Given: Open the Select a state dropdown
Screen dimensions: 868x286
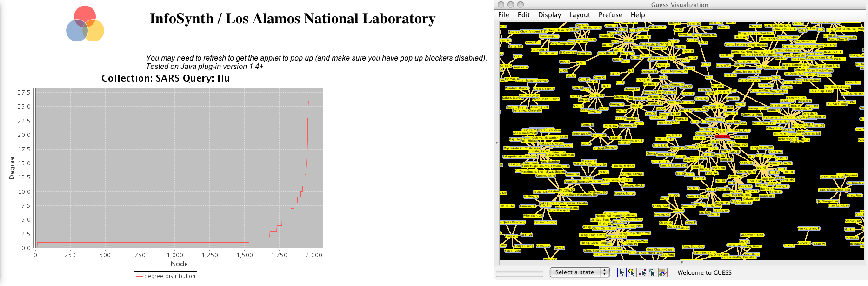Looking at the screenshot, I should [580, 272].
